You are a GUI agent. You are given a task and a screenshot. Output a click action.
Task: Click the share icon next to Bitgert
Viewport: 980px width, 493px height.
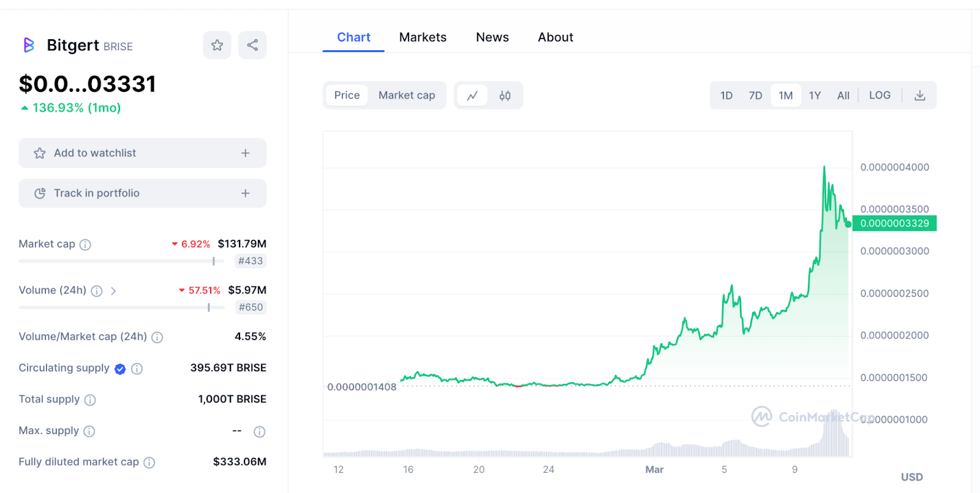252,45
